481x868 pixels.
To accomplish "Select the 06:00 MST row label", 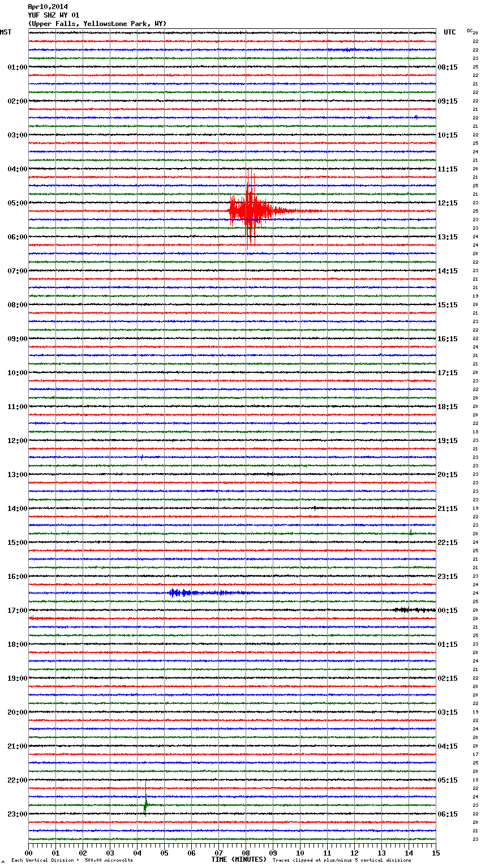I will (x=17, y=237).
